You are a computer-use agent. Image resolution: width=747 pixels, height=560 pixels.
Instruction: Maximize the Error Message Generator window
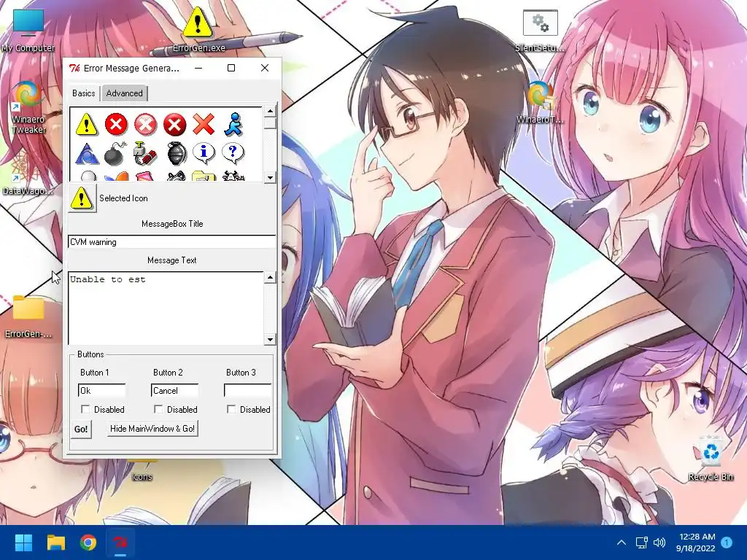[231, 68]
